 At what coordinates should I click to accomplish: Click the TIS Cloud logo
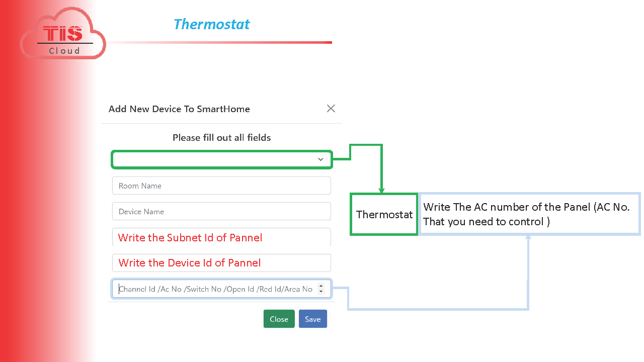[x=63, y=34]
